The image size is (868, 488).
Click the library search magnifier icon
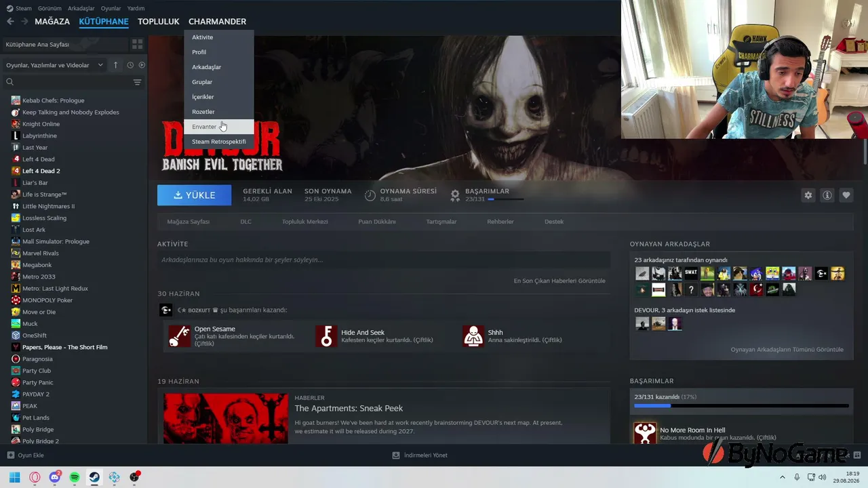pyautogui.click(x=9, y=82)
